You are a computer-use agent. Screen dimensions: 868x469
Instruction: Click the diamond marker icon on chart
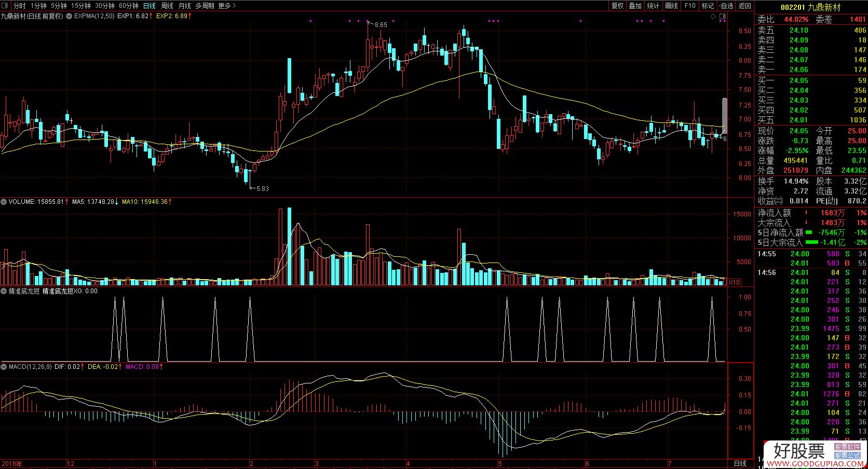coord(714,17)
